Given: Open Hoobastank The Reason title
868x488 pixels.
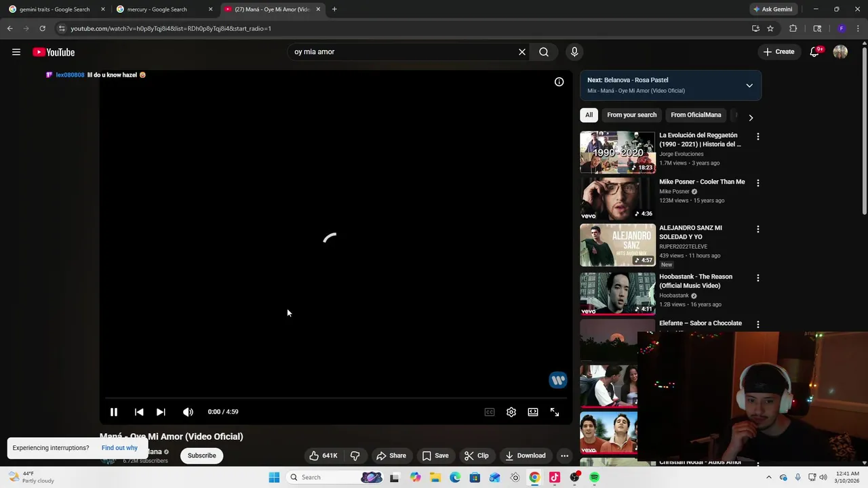Looking at the screenshot, I should [695, 281].
